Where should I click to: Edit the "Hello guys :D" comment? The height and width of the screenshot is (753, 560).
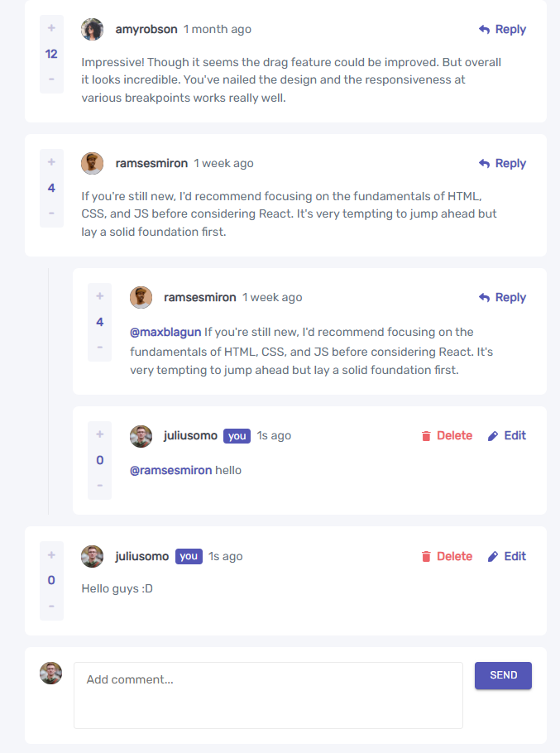point(507,556)
